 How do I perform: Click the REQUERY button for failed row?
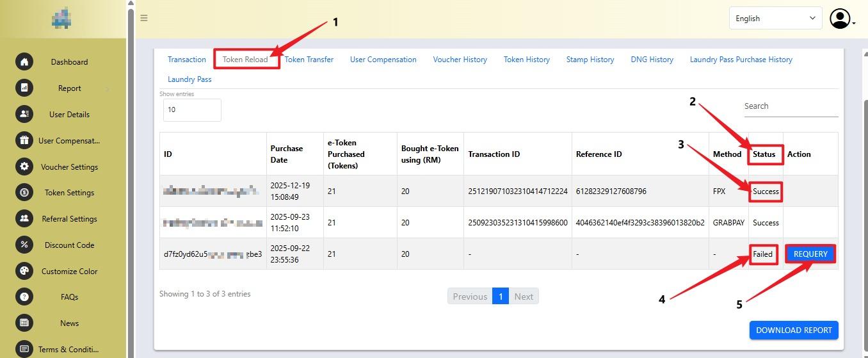tap(810, 254)
